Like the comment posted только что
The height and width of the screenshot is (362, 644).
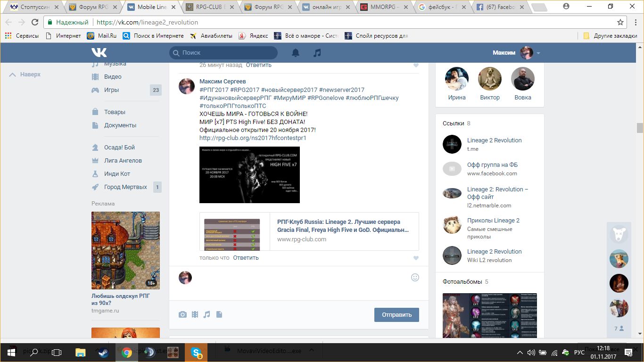[x=416, y=258]
